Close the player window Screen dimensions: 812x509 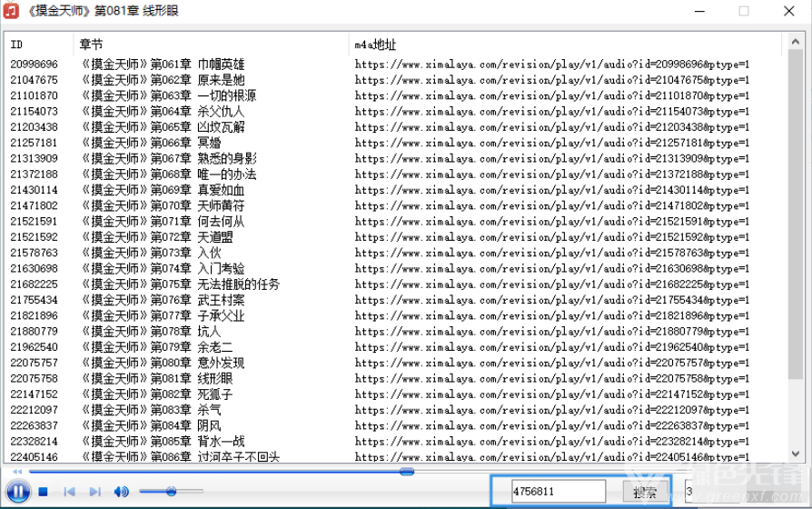click(788, 11)
